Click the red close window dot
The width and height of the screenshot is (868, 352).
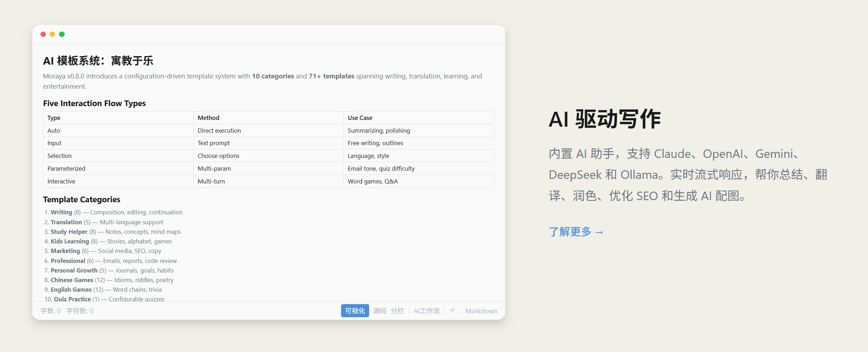43,34
